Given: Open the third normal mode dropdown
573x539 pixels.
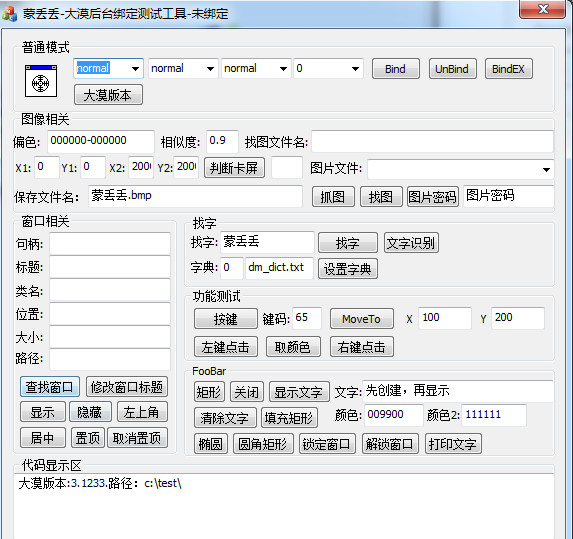Looking at the screenshot, I should click(x=283, y=69).
